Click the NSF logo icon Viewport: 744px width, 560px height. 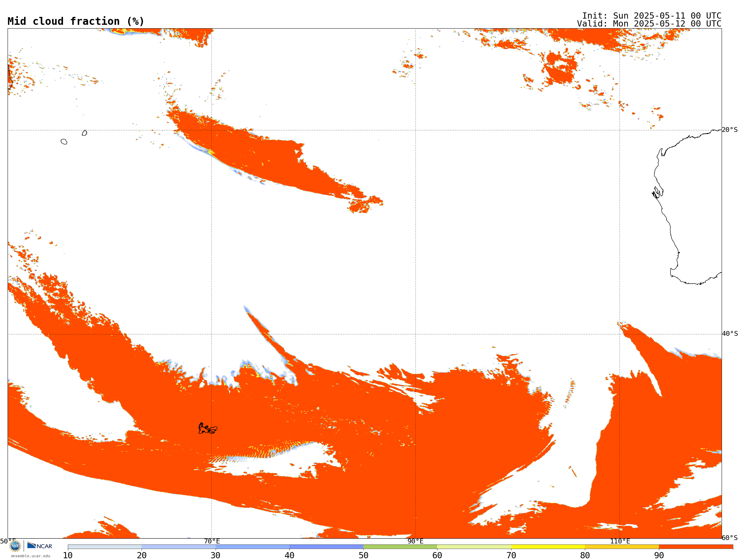click(x=15, y=546)
